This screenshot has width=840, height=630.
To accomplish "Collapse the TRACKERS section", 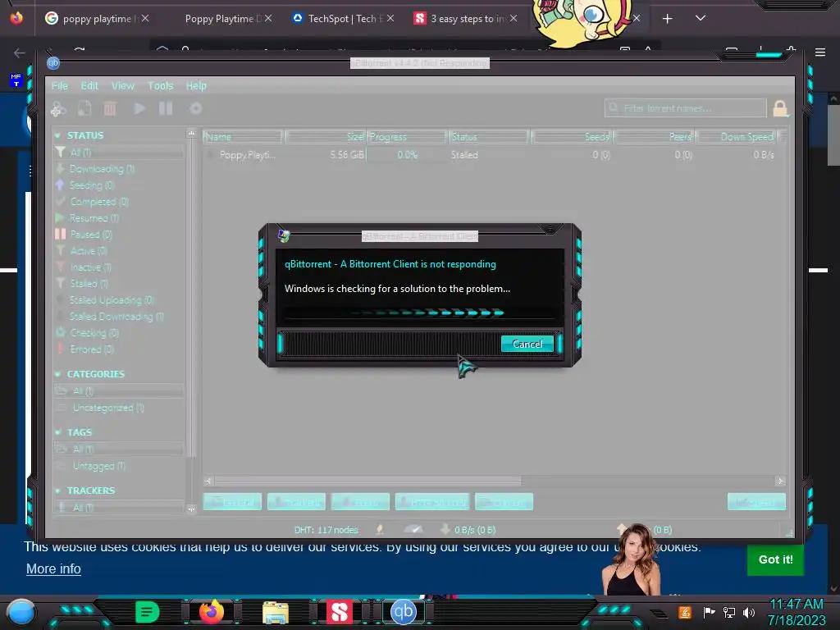I will 58,491.
